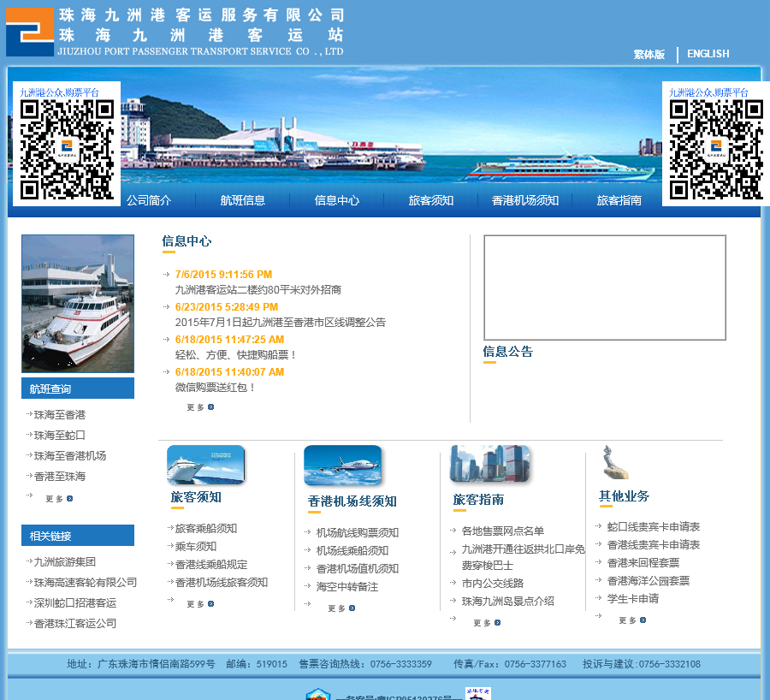Click the ferry photo in left sidebar
Viewport: 770px width, 700px height.
[x=78, y=304]
